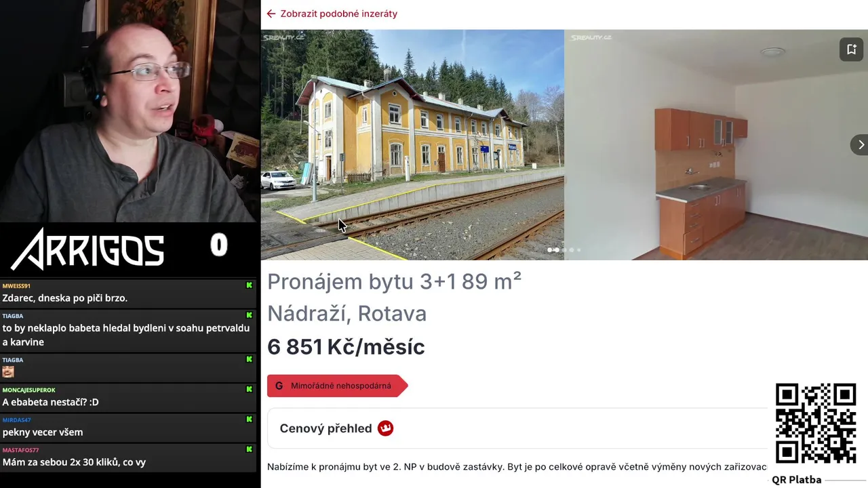This screenshot has height=488, width=868.
Task: Click the emote in TIAGBA's chat message
Action: (x=8, y=371)
